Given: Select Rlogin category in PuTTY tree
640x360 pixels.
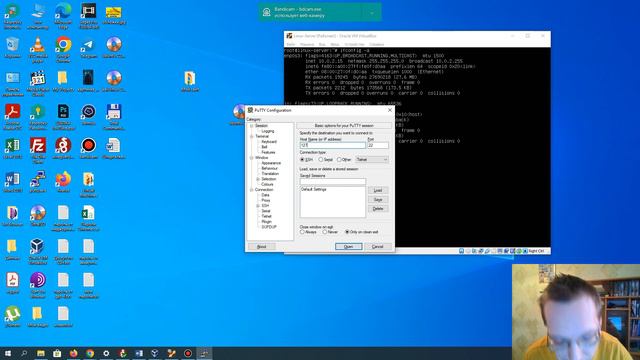Looking at the screenshot, I should click(x=267, y=222).
